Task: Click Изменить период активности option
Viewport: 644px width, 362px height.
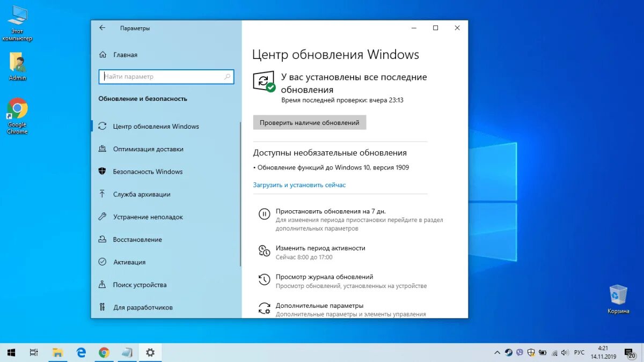Action: [320, 248]
